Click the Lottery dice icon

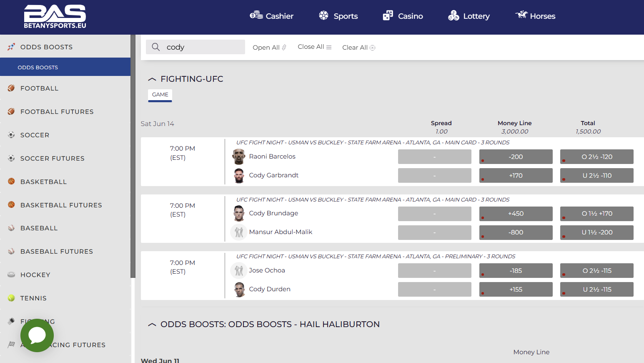pos(454,15)
